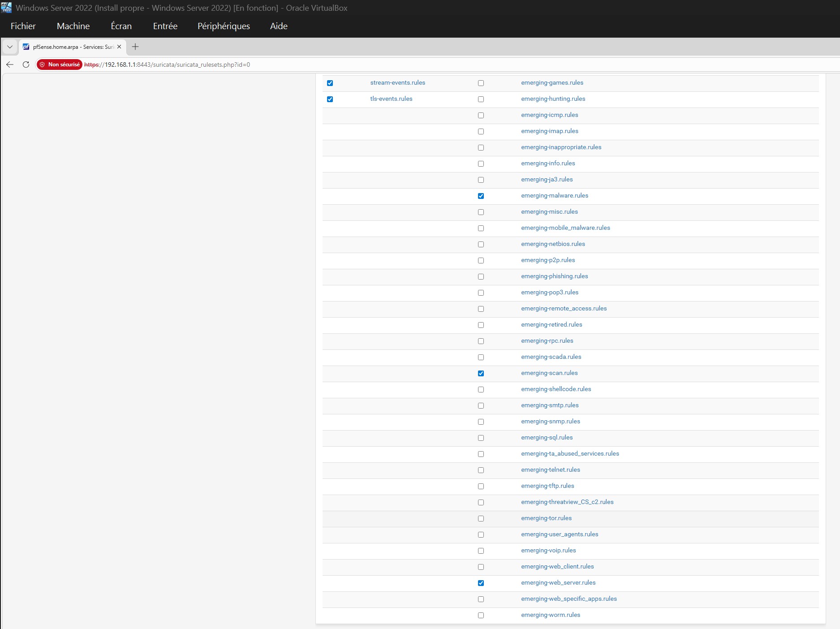Open the emerging-smtp.rules link
This screenshot has width=840, height=629.
550,405
